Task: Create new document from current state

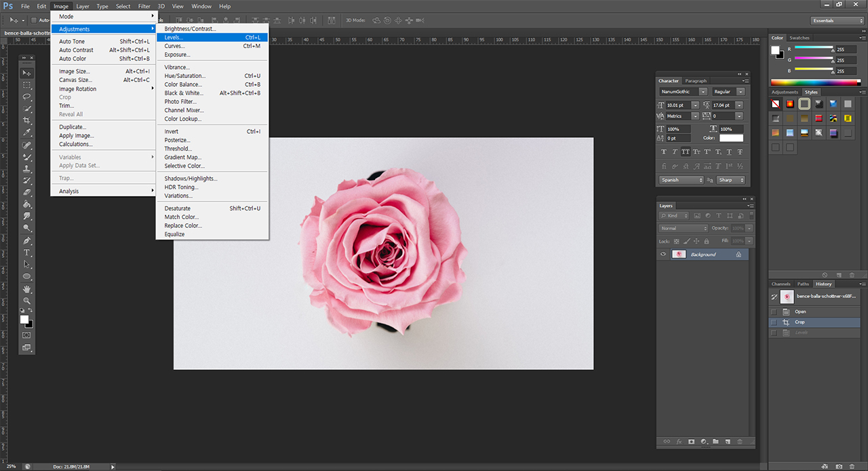Action: coord(825,466)
